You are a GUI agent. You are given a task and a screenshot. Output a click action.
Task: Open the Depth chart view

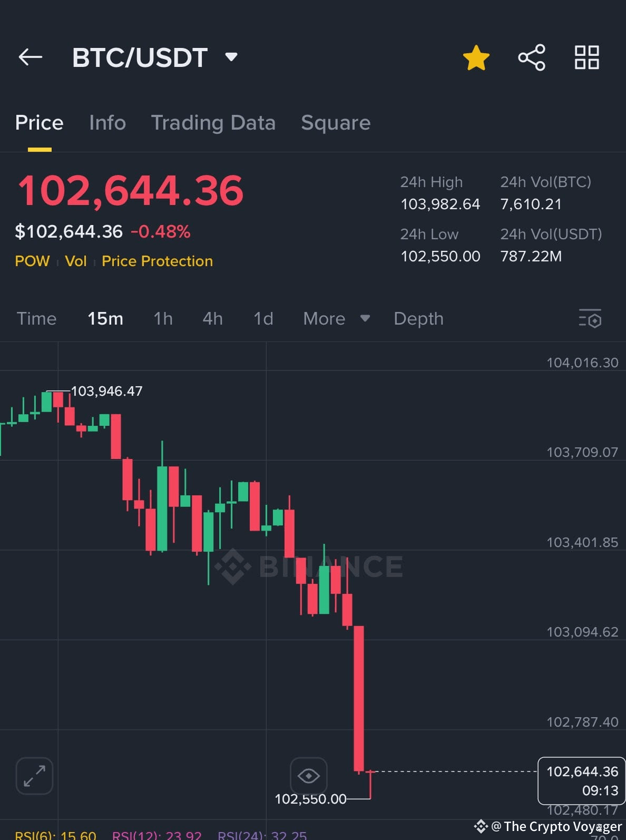coord(418,318)
